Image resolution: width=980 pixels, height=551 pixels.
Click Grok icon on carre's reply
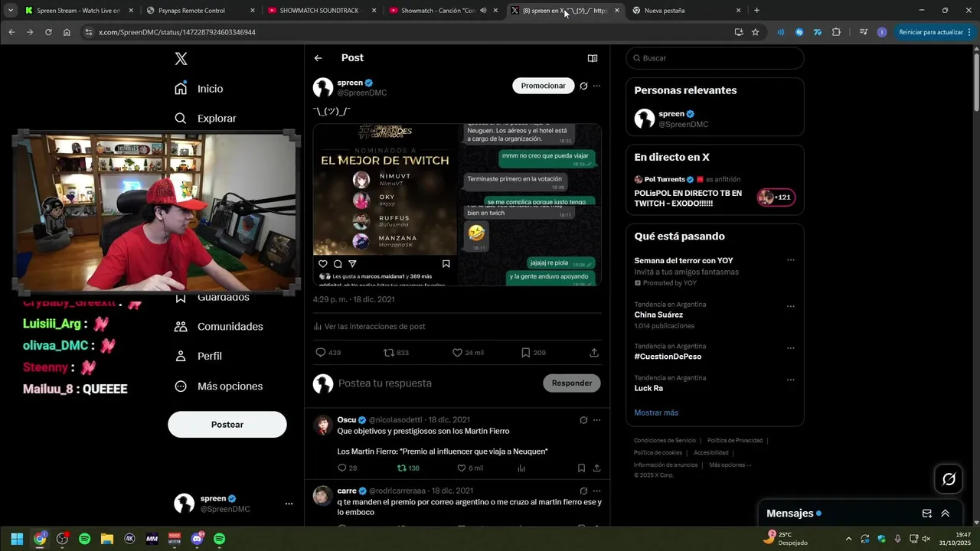tap(583, 491)
